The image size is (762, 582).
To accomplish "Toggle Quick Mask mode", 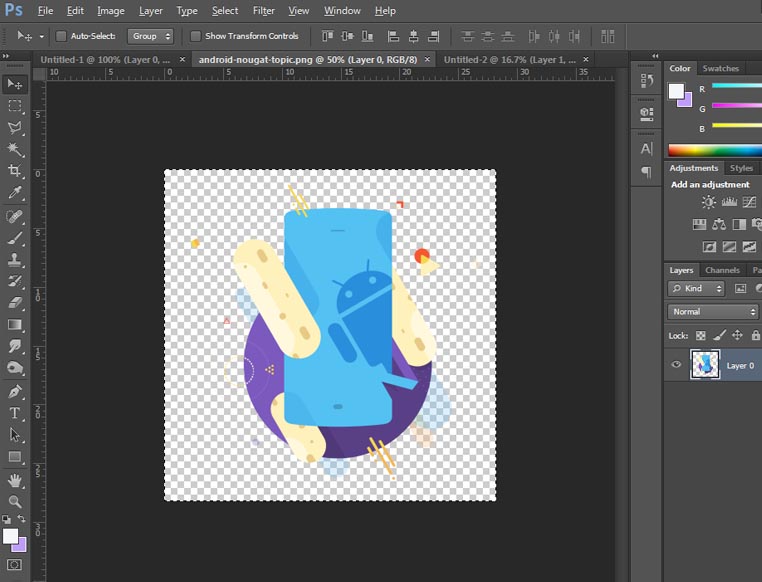I will click(14, 565).
